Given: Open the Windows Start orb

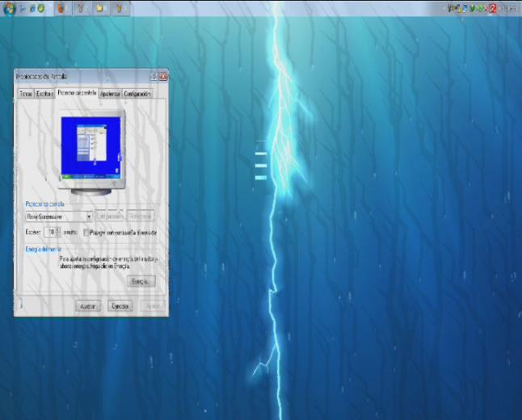Looking at the screenshot, I should (x=8, y=8).
